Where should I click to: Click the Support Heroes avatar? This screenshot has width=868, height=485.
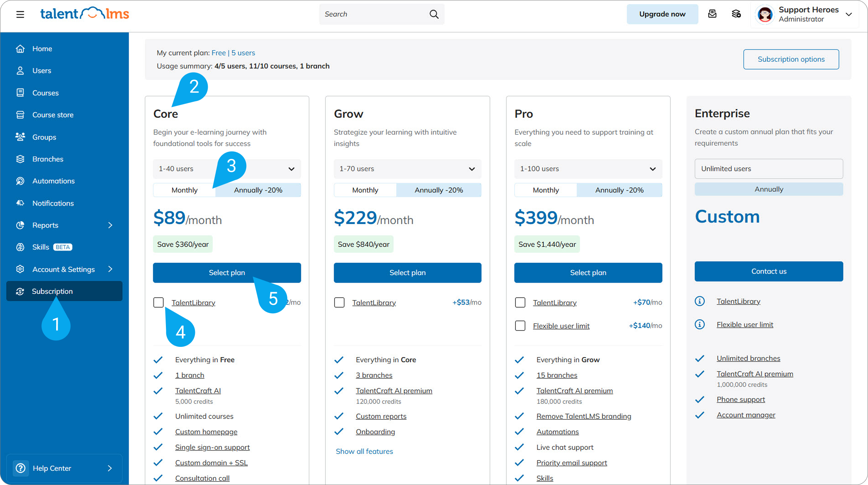coord(765,14)
